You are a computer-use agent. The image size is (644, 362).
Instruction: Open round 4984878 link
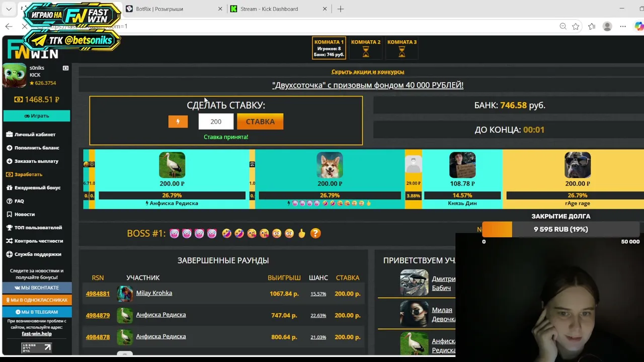98,337
